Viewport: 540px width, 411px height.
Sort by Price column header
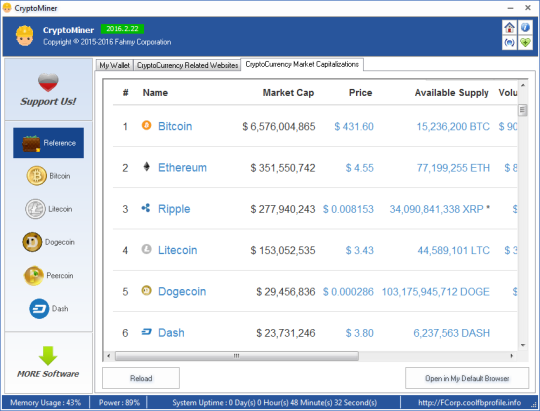361,93
